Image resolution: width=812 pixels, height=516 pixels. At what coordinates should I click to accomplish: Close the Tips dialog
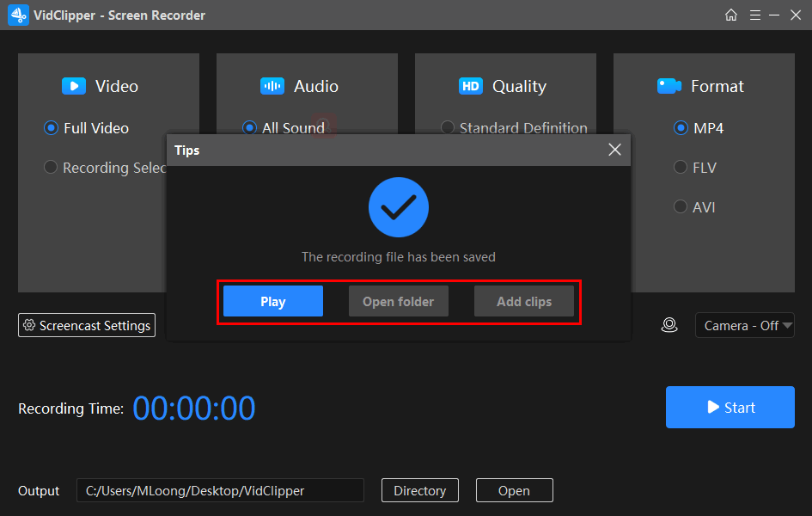pyautogui.click(x=614, y=150)
